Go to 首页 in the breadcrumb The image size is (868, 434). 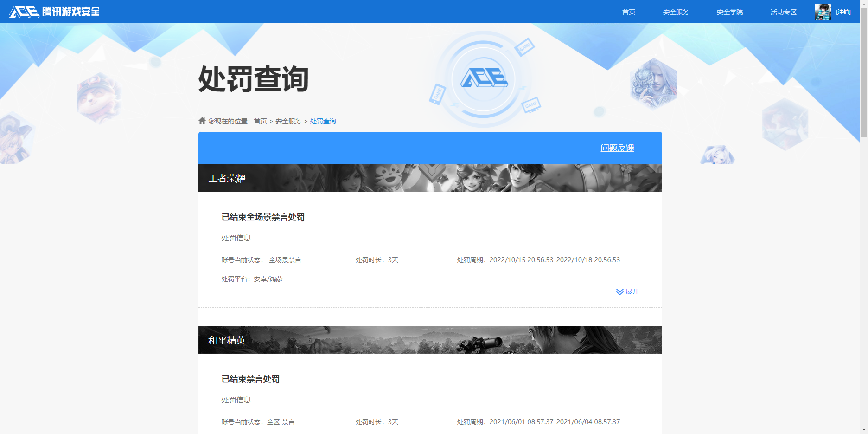point(260,121)
